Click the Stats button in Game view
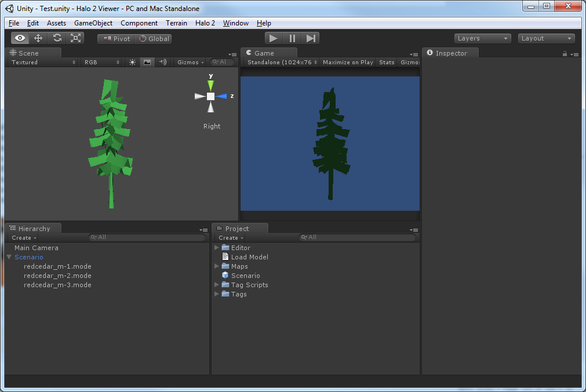This screenshot has width=586, height=392. (x=387, y=63)
